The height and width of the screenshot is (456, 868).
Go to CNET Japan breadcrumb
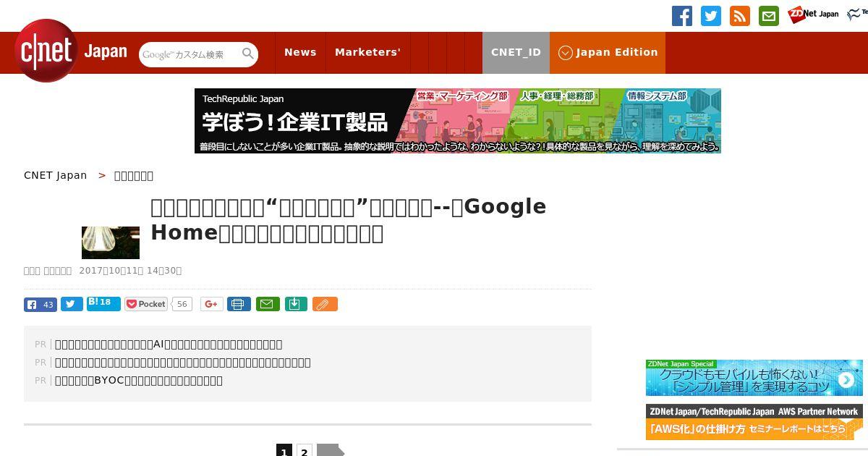[55, 175]
